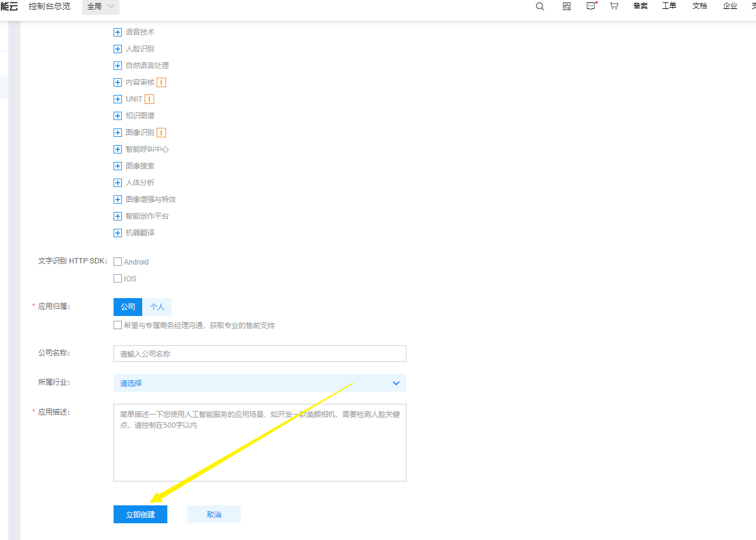This screenshot has width=756, height=540.
Task: Open 控制台总览 in the top bar
Action: 50,6
